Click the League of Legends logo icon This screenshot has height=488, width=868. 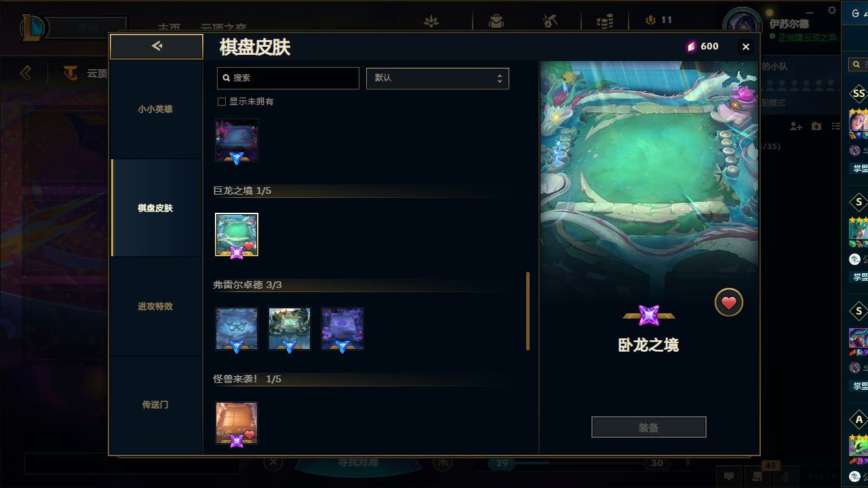point(33,28)
